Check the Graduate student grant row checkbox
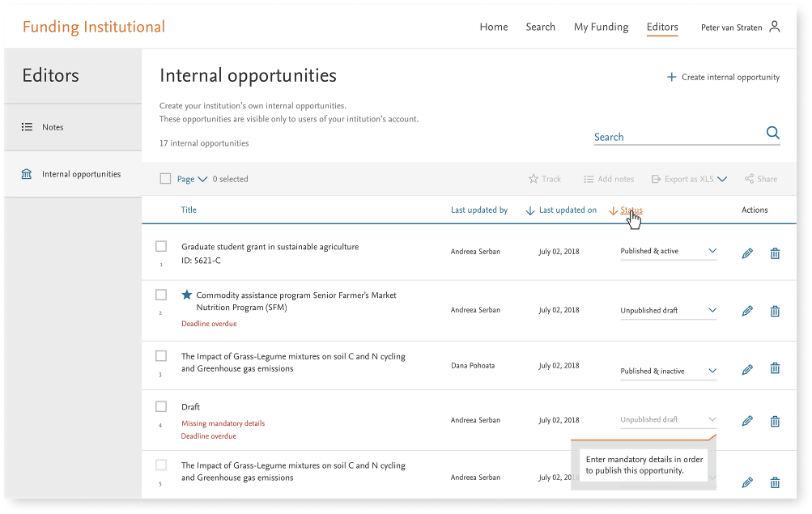 point(161,246)
